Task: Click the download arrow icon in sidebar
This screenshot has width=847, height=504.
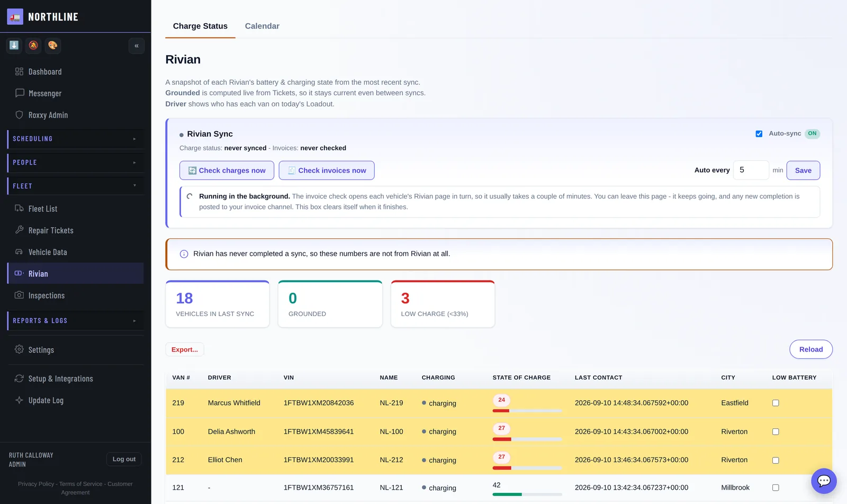Action: coord(14,46)
